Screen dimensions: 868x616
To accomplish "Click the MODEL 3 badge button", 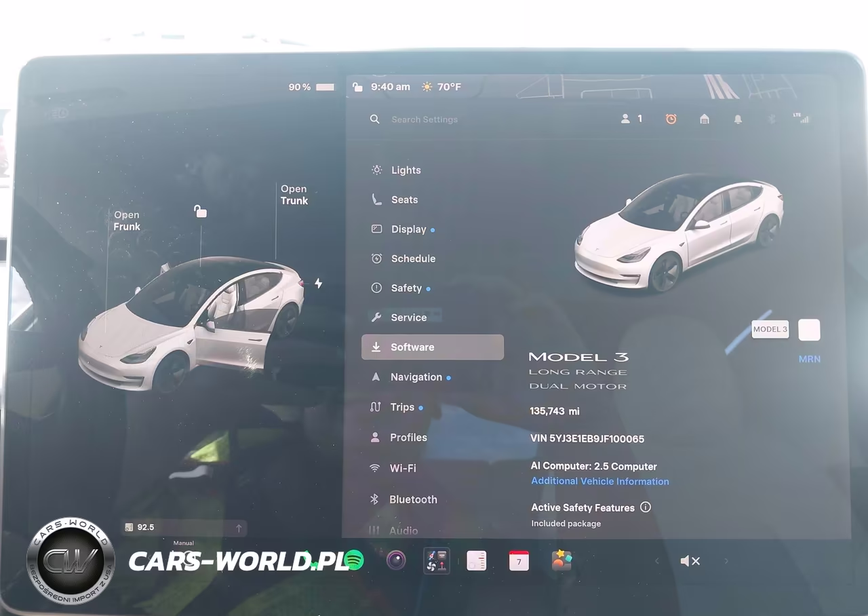I will click(x=770, y=329).
